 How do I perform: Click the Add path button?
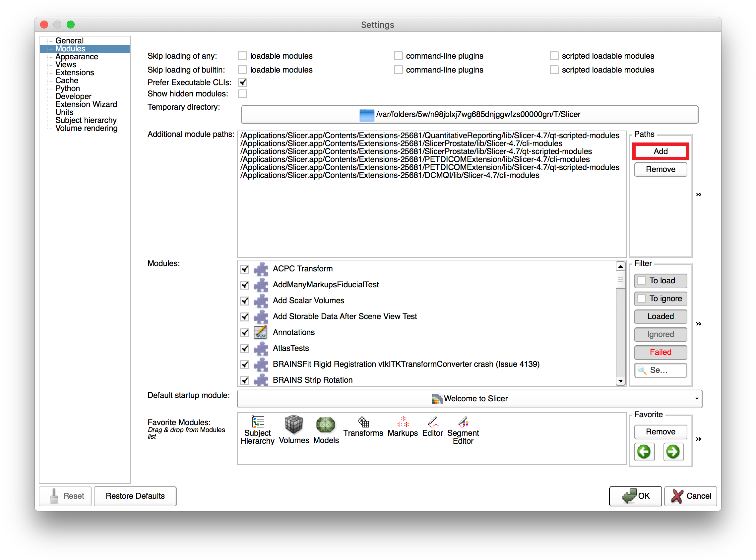[661, 151]
